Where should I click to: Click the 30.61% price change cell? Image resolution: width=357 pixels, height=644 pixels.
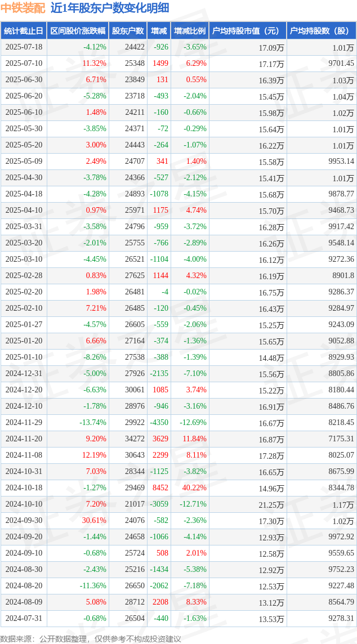(95, 520)
